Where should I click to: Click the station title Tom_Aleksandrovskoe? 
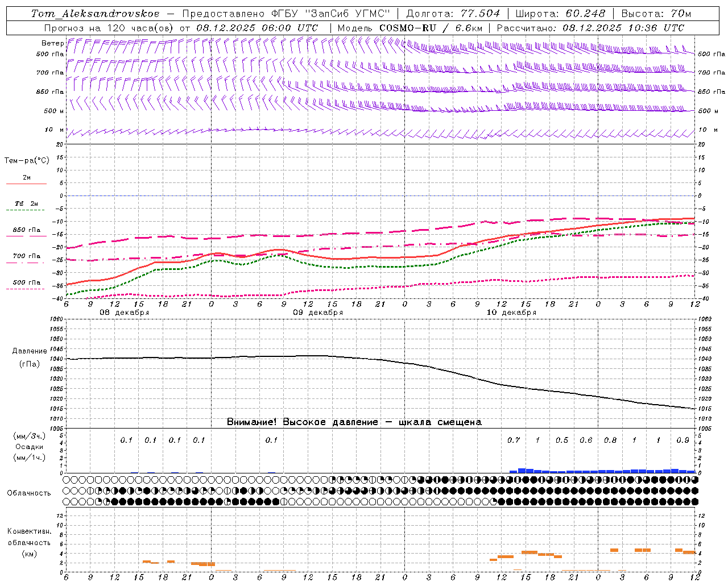click(95, 14)
